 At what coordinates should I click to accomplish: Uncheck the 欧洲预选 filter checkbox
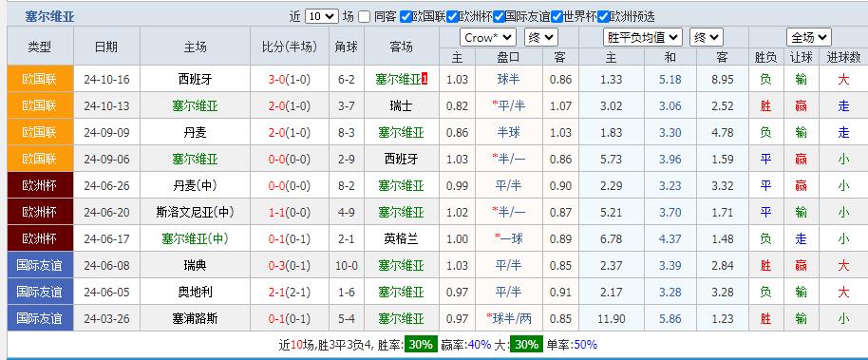[603, 16]
